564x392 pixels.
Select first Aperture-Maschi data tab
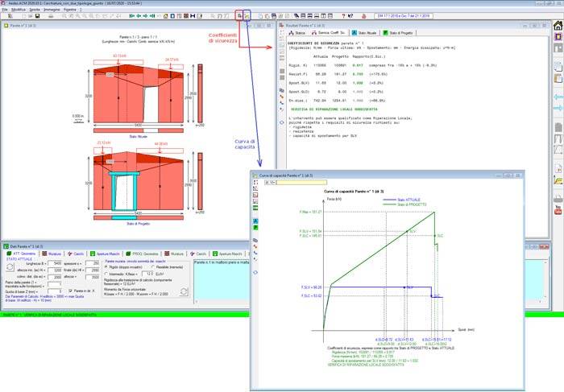pyautogui.click(x=105, y=254)
